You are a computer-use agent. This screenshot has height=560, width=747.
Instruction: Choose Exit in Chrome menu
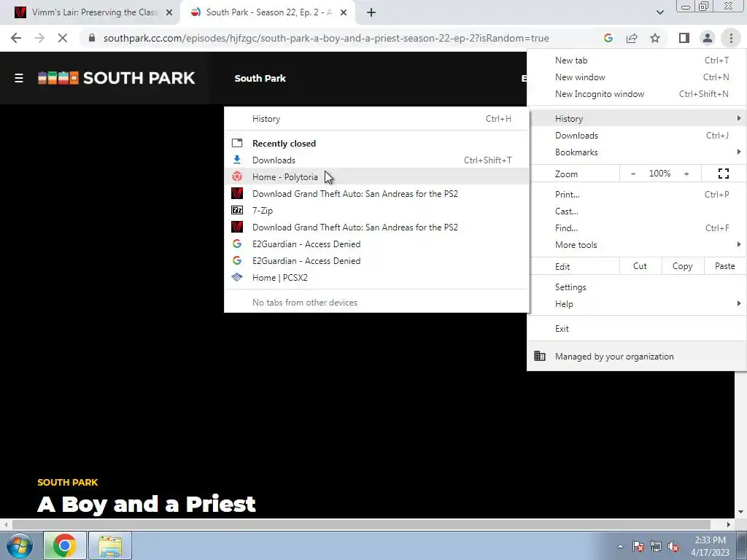click(x=636, y=329)
